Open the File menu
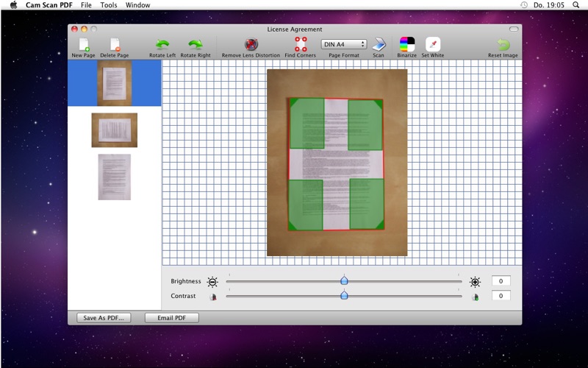588x368 pixels. [86, 5]
